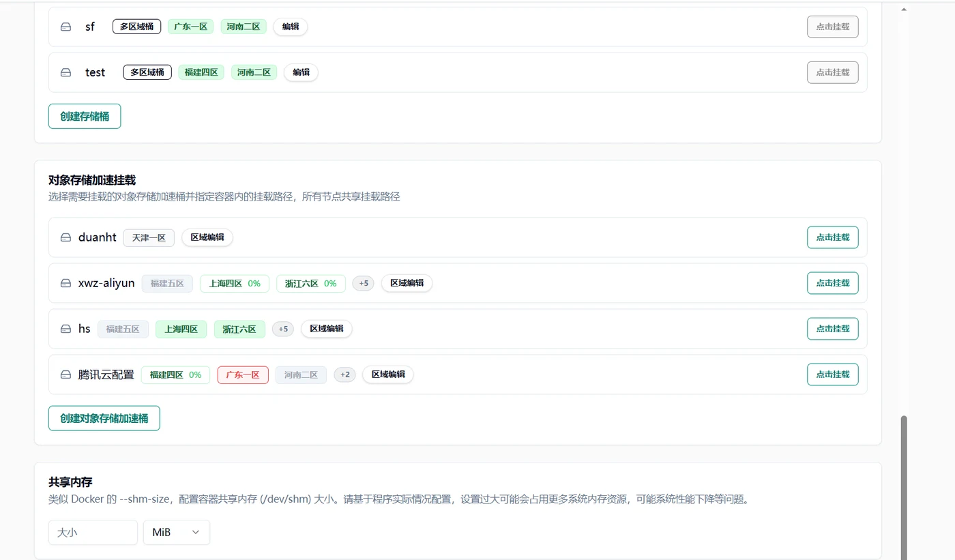Expand the +5 regions badge for hs
The height and width of the screenshot is (560, 955).
pyautogui.click(x=283, y=329)
